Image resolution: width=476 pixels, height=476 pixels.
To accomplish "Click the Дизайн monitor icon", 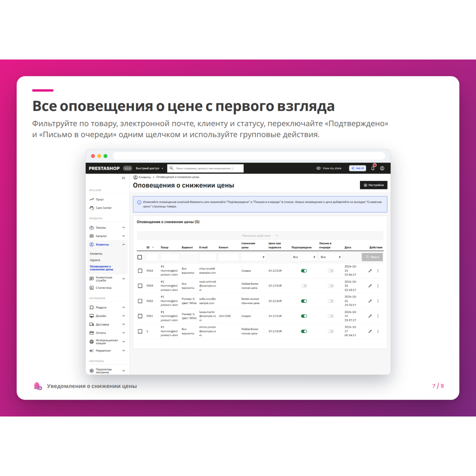I will [x=92, y=316].
